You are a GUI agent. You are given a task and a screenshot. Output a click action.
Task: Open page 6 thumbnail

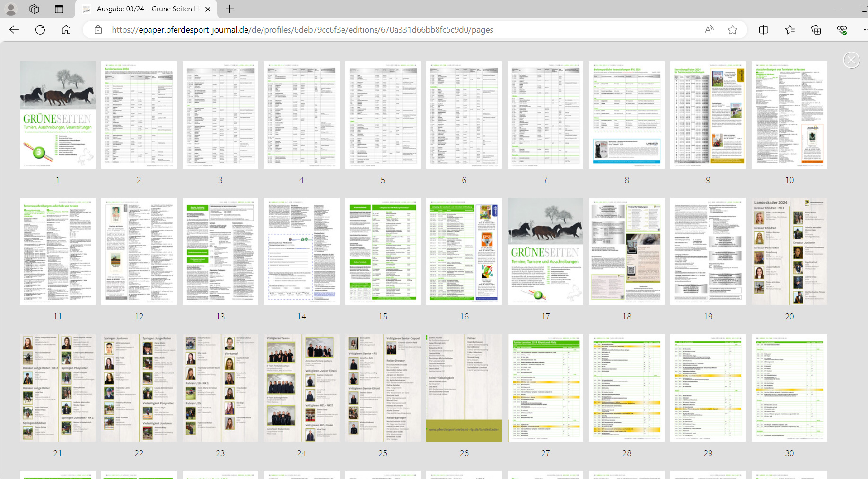click(464, 115)
